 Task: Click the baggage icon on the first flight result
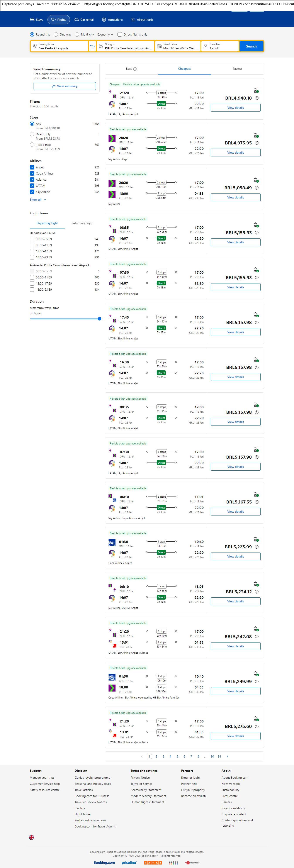tap(256, 90)
